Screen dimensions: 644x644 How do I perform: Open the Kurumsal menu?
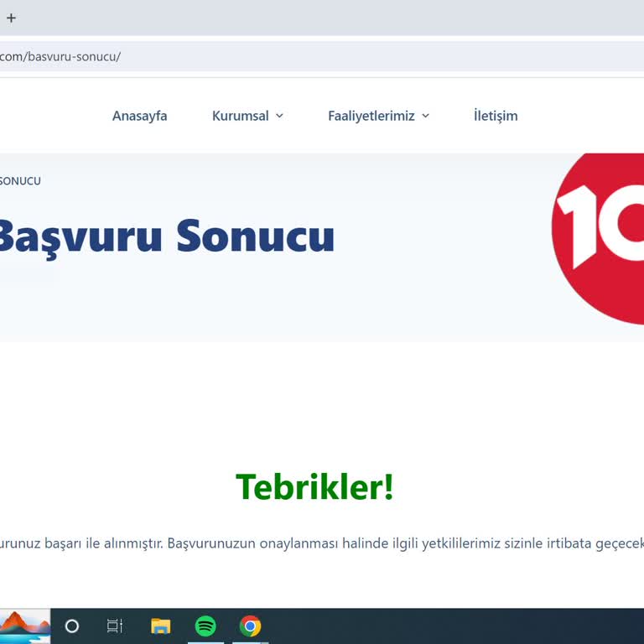[241, 116]
